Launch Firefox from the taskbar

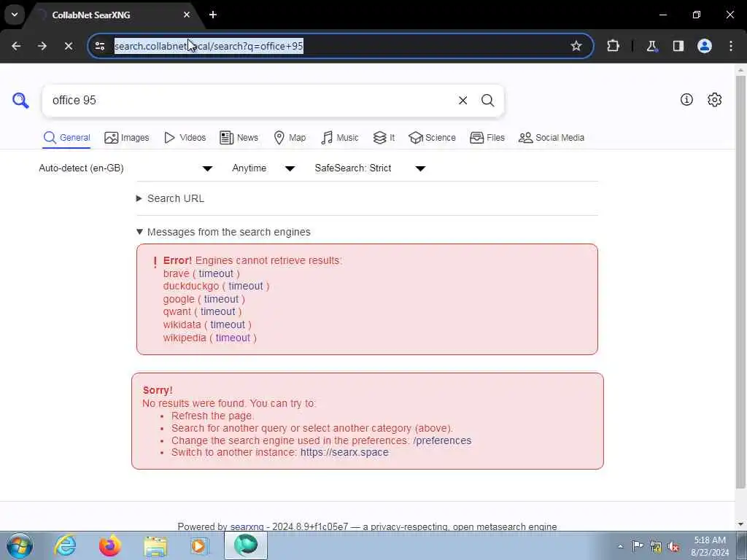[x=110, y=545]
